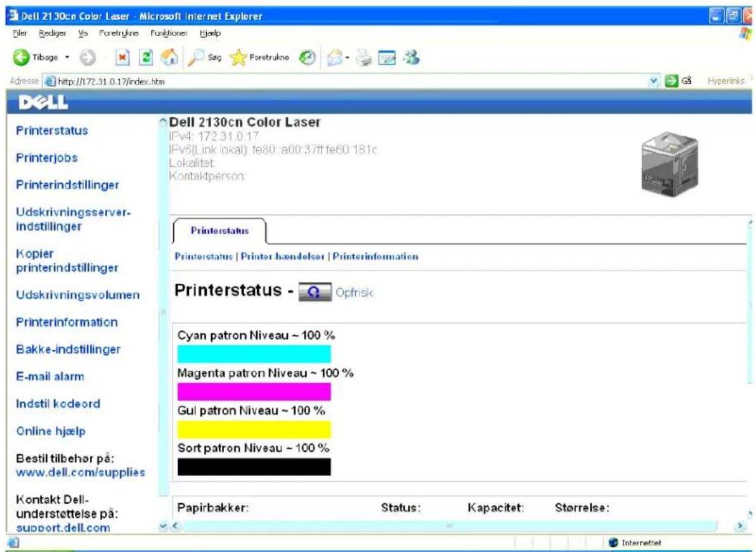Click the Opfrisk refresh status button icon
This screenshot has height=552, width=756.
[x=315, y=292]
